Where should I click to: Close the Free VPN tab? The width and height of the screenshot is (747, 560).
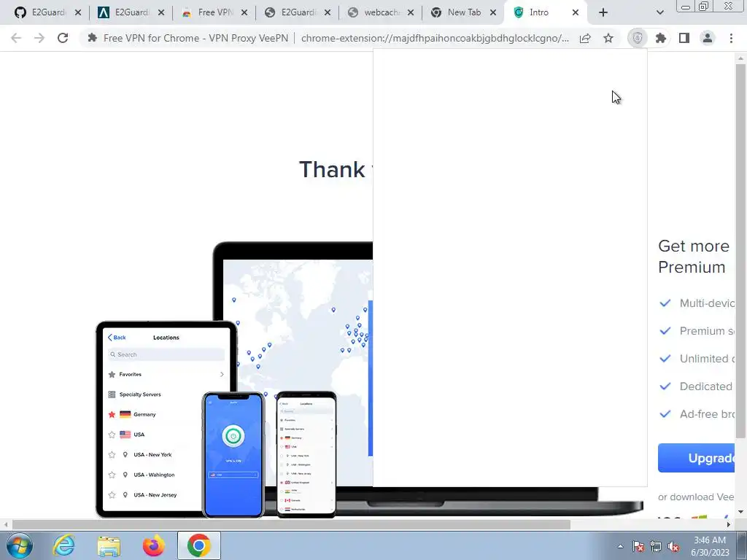tap(244, 12)
